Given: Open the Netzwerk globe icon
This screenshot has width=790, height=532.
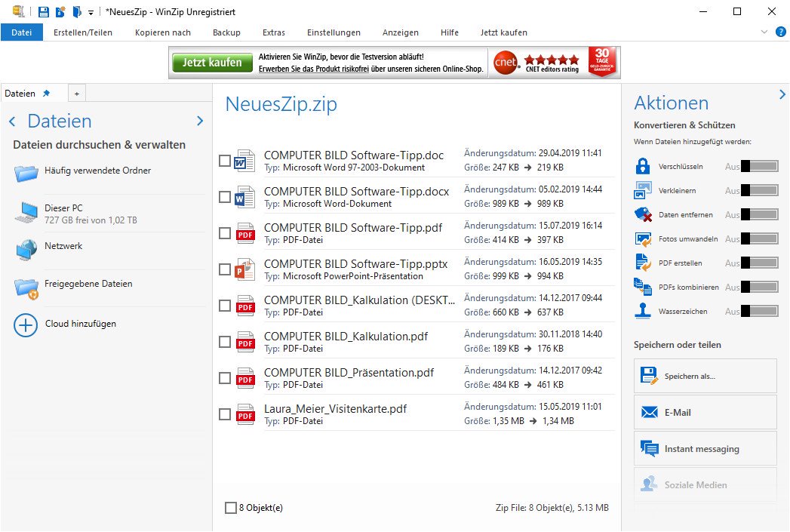Looking at the screenshot, I should pos(26,250).
